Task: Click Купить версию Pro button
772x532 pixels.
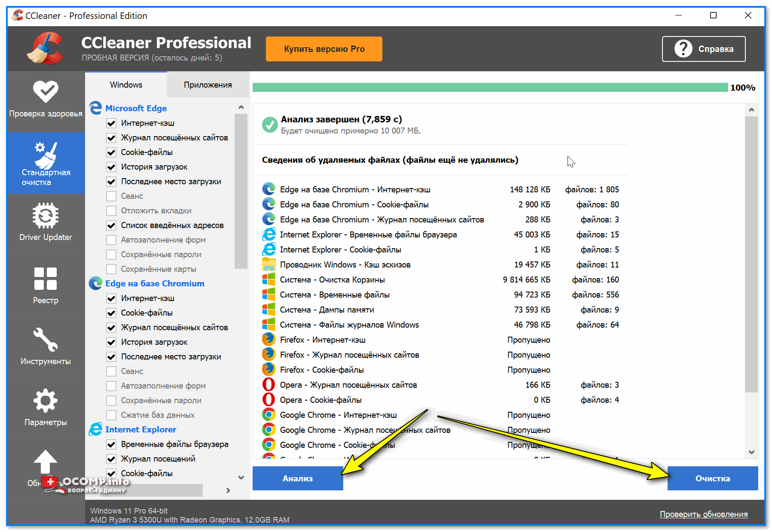Action: [324, 49]
